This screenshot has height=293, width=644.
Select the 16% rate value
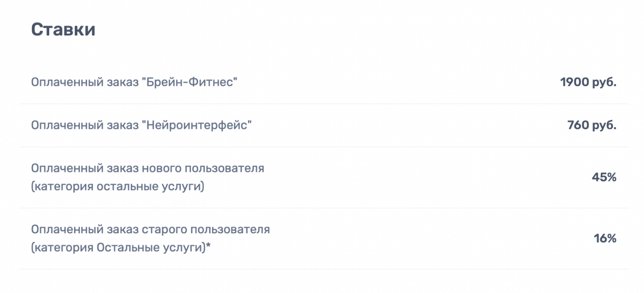pyautogui.click(x=605, y=239)
